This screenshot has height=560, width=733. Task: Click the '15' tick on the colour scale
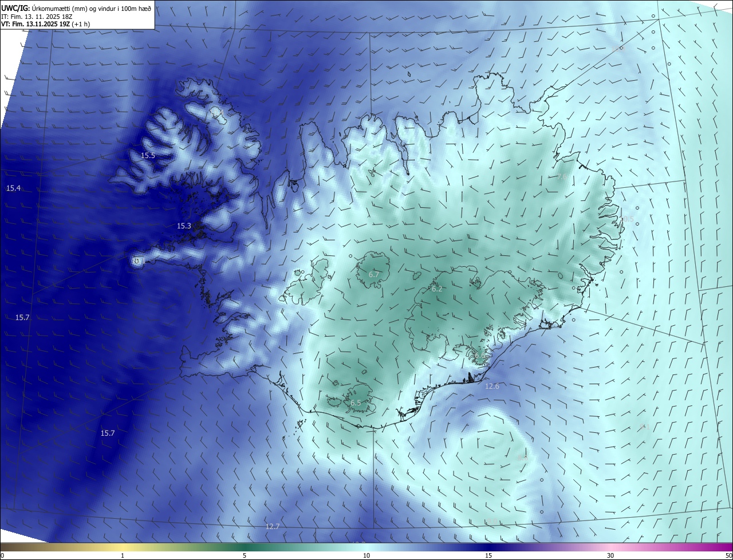pyautogui.click(x=488, y=555)
